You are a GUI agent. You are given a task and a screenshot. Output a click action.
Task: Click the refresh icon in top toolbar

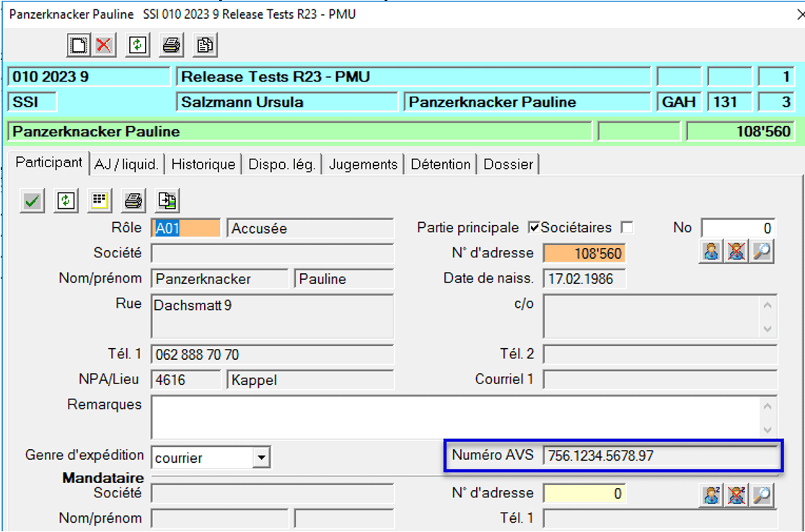138,45
